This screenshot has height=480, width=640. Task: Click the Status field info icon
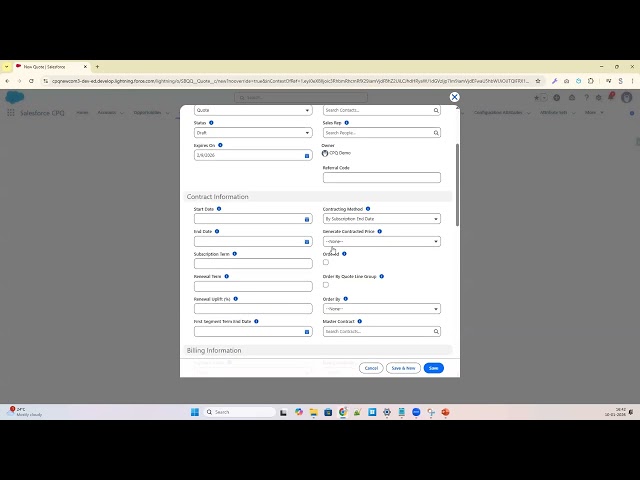pyautogui.click(x=211, y=122)
